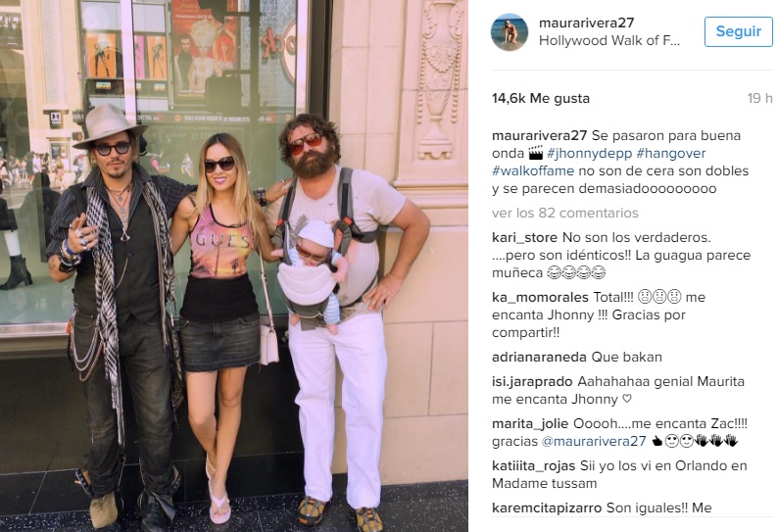Click the 19 h timestamp

pyautogui.click(x=759, y=98)
